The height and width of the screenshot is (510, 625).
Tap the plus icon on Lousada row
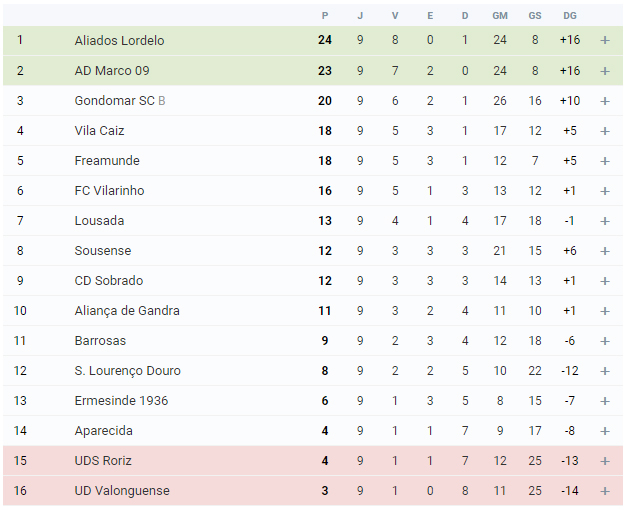point(605,221)
